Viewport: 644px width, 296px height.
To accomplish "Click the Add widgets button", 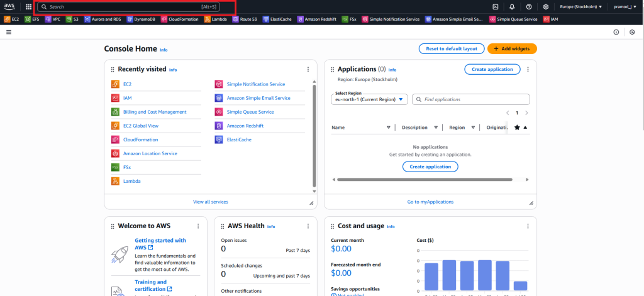I will tap(512, 48).
